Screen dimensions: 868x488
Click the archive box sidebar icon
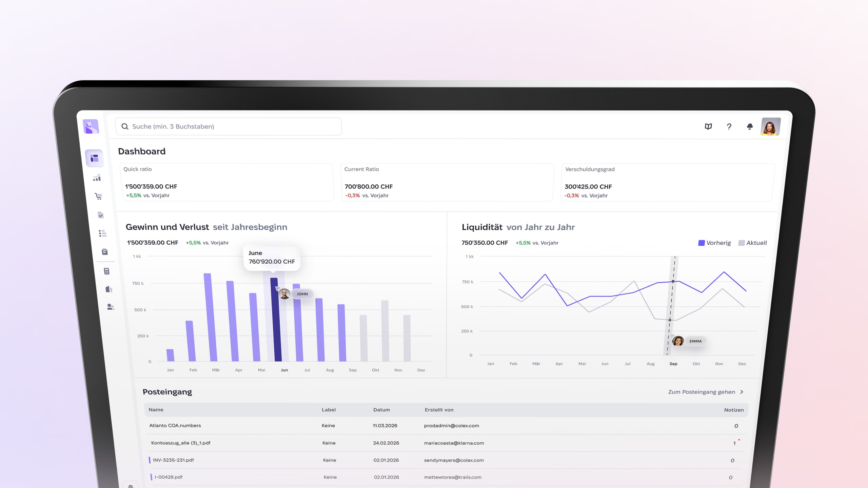point(105,252)
